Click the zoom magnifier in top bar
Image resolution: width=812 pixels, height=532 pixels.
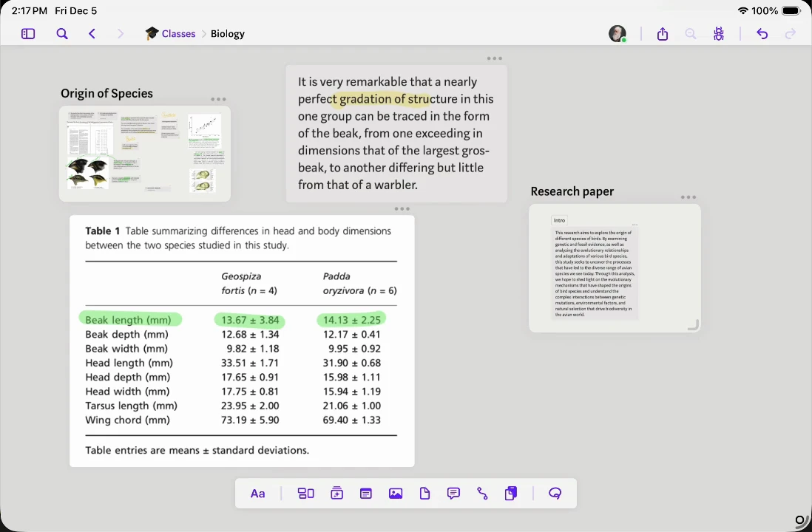[x=690, y=34]
